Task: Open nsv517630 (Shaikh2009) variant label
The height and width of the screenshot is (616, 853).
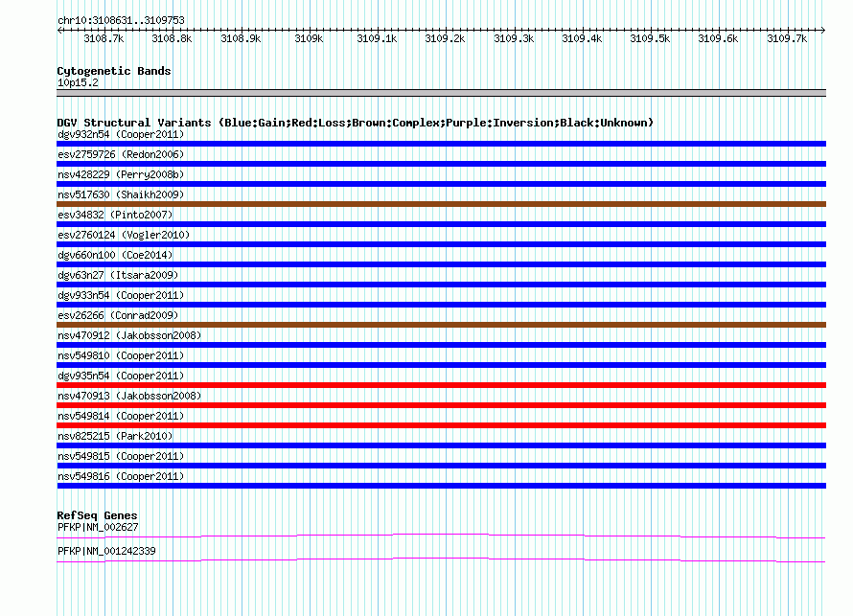Action: click(121, 194)
